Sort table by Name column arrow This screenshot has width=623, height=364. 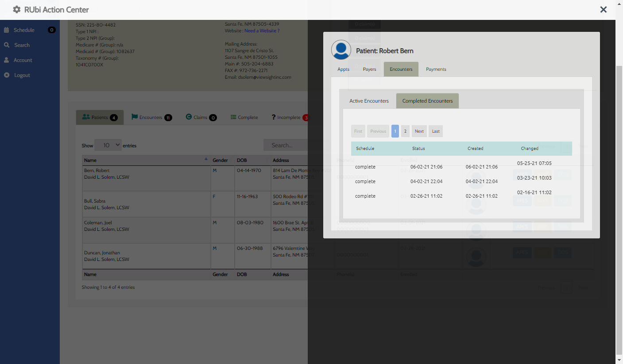(206, 159)
